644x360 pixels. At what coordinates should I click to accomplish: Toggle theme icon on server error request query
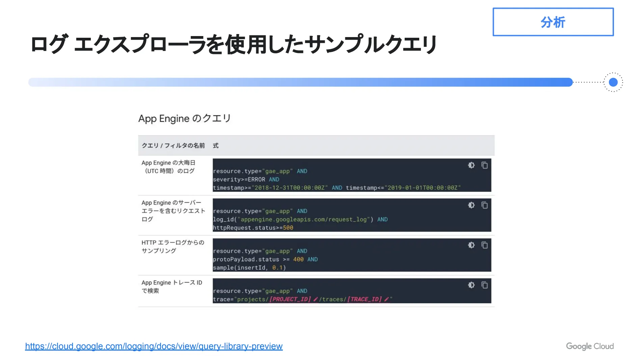pyautogui.click(x=471, y=205)
